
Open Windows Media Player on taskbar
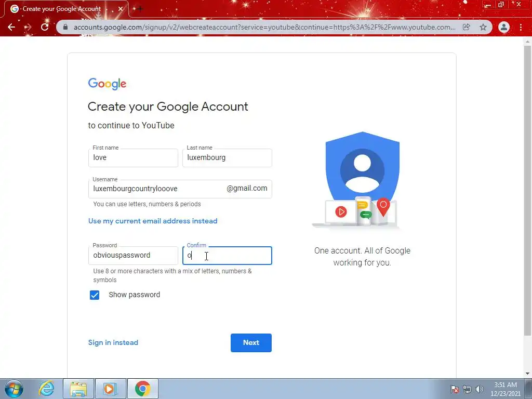pyautogui.click(x=111, y=389)
